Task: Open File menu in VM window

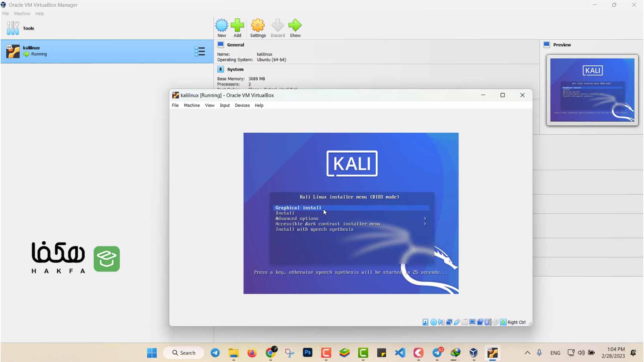Action: [175, 105]
